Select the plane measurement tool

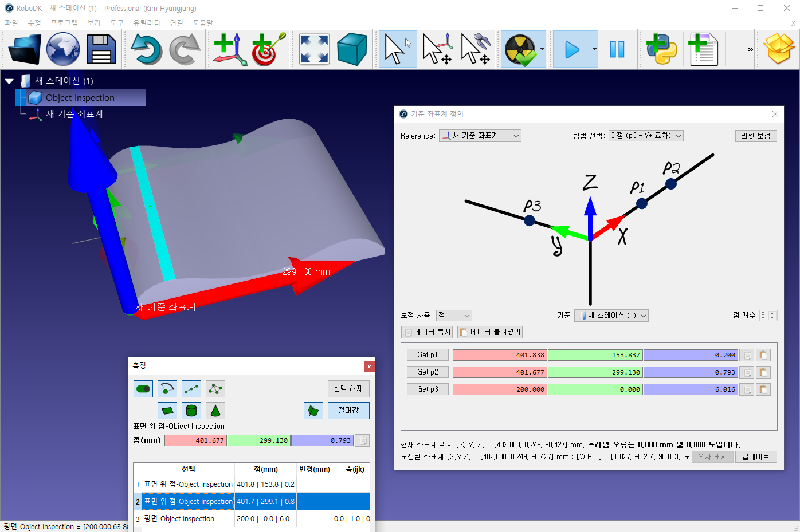tap(167, 411)
